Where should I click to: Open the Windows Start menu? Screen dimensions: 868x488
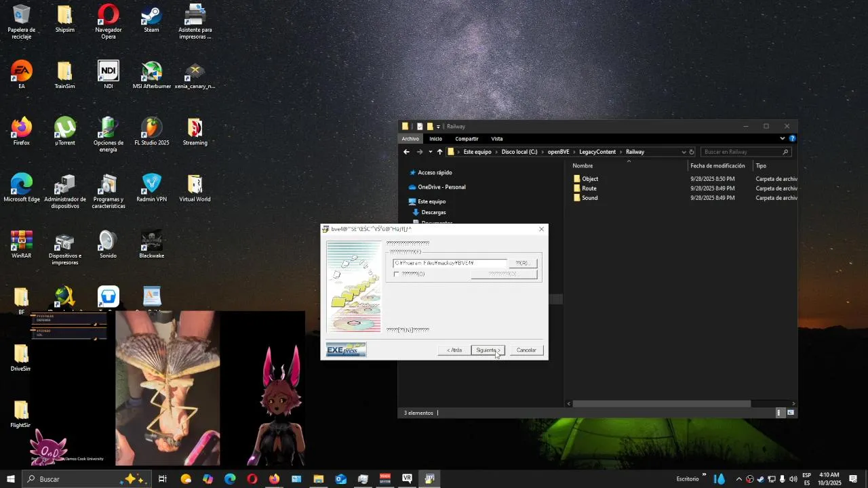[x=10, y=479]
